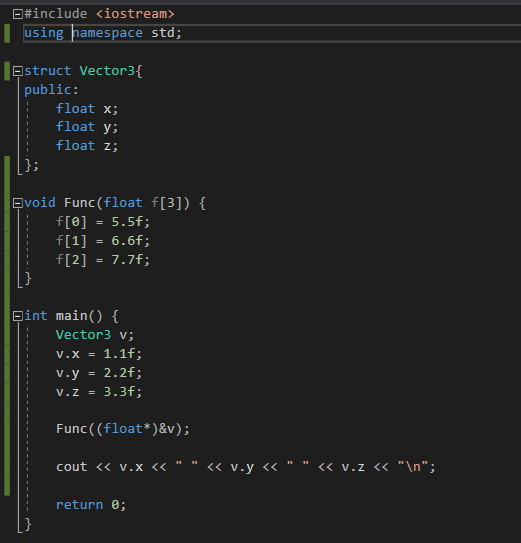This screenshot has height=543, width=521.
Task: Click the 'return 0;' statement
Action: (x=91, y=505)
